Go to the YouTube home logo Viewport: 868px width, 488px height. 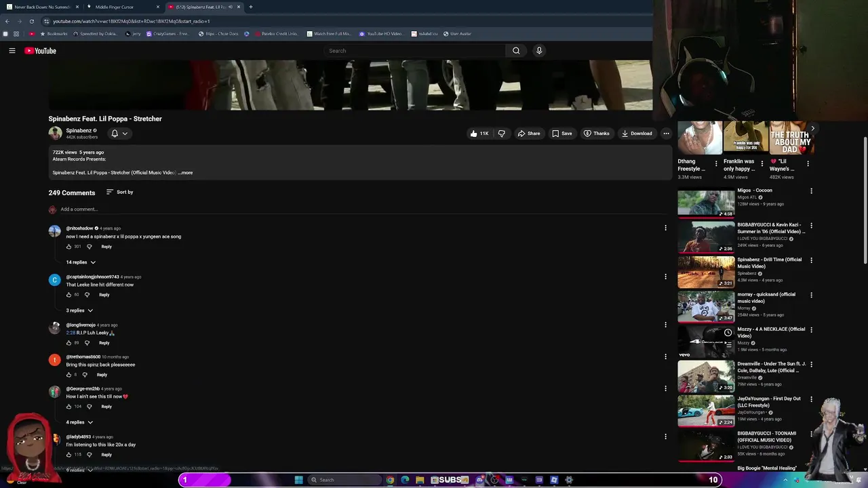40,51
